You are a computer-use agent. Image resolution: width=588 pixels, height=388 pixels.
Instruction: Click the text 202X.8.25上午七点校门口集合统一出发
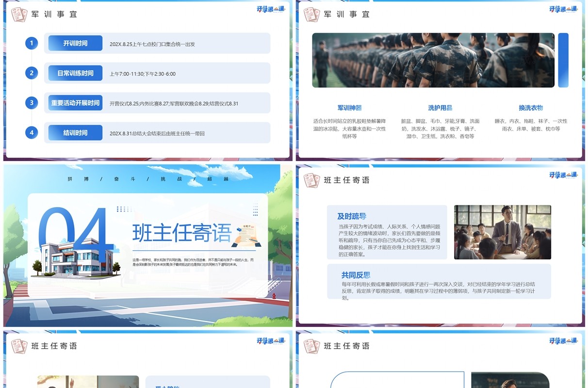pyautogui.click(x=152, y=44)
